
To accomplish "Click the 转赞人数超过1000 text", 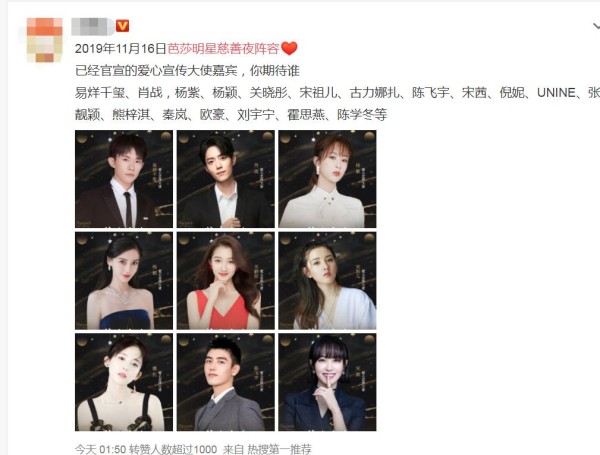I will pos(173,448).
